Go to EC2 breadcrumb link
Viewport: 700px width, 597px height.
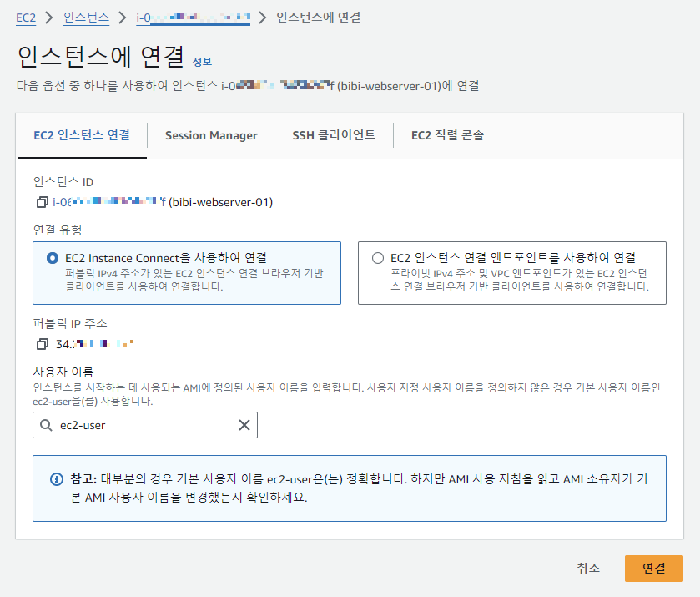click(x=26, y=18)
